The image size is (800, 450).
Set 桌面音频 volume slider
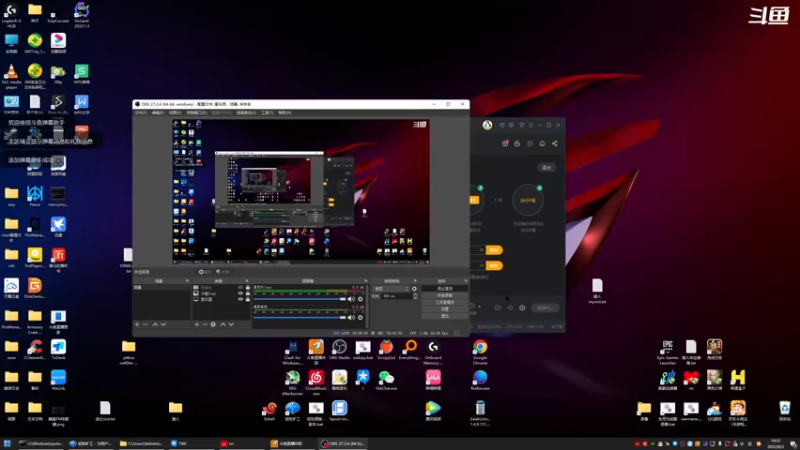pyautogui.click(x=300, y=317)
